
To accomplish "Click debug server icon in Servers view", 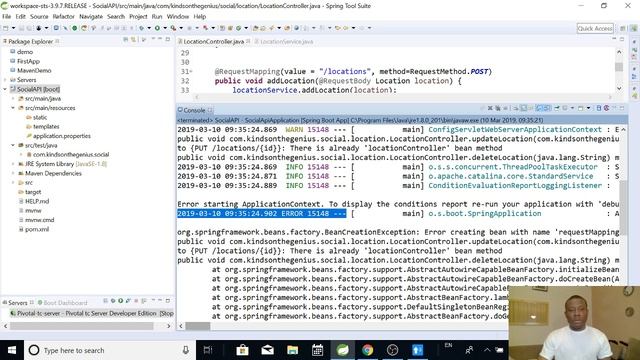I will click(113, 301).
